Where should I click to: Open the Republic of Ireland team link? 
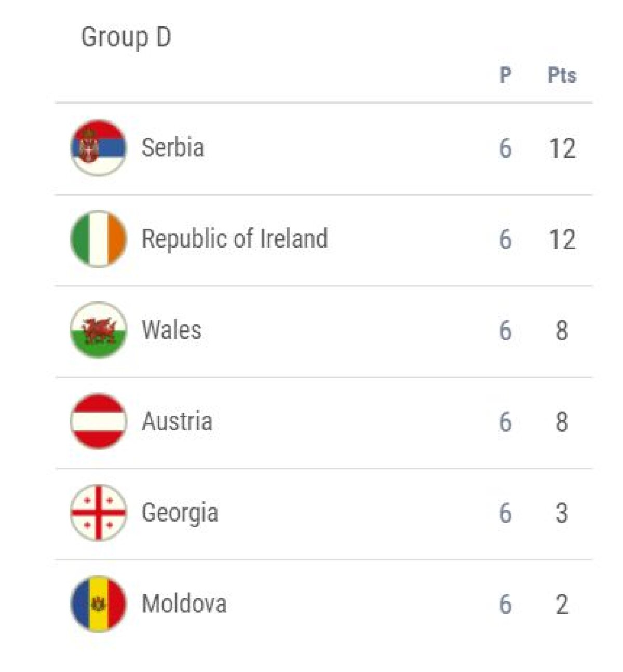pyautogui.click(x=235, y=239)
